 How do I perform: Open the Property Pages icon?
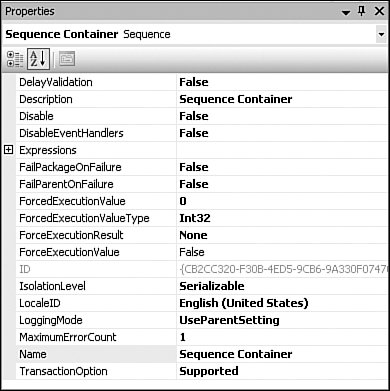[x=67, y=59]
